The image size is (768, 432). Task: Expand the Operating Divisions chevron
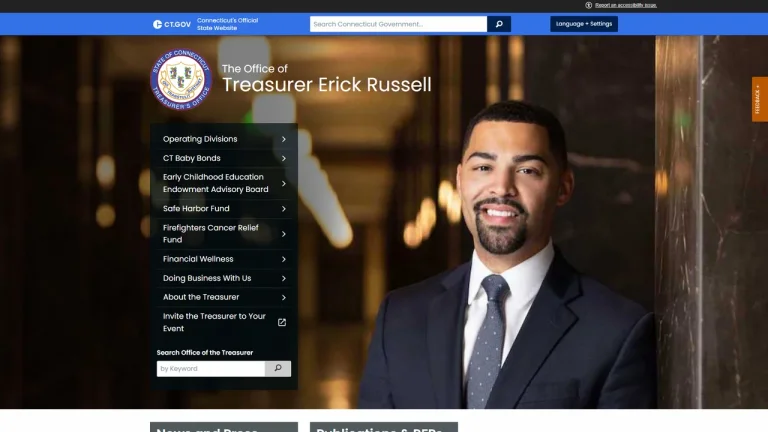coord(284,139)
